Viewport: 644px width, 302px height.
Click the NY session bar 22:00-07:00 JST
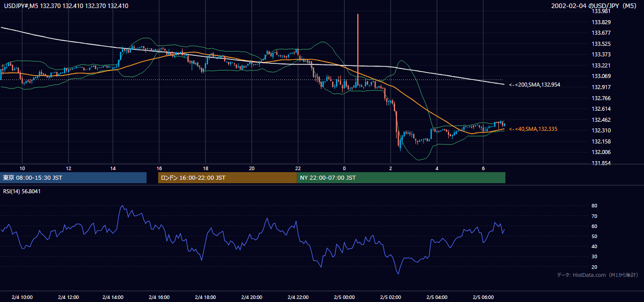[x=401, y=178]
